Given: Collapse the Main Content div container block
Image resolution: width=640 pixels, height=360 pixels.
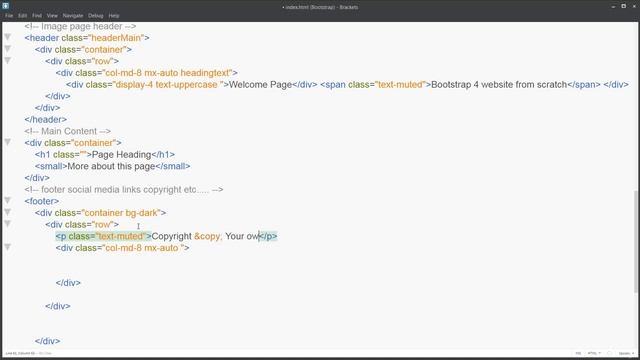Looking at the screenshot, I should coord(7,142).
